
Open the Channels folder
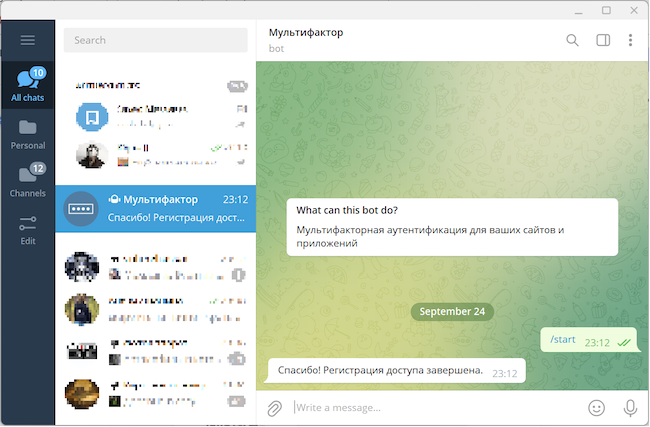pos(28,181)
